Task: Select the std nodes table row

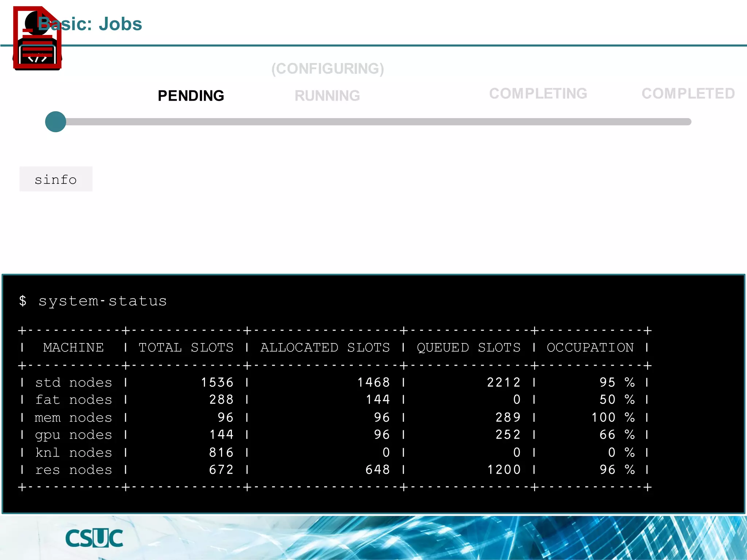Action: pyautogui.click(x=73, y=382)
